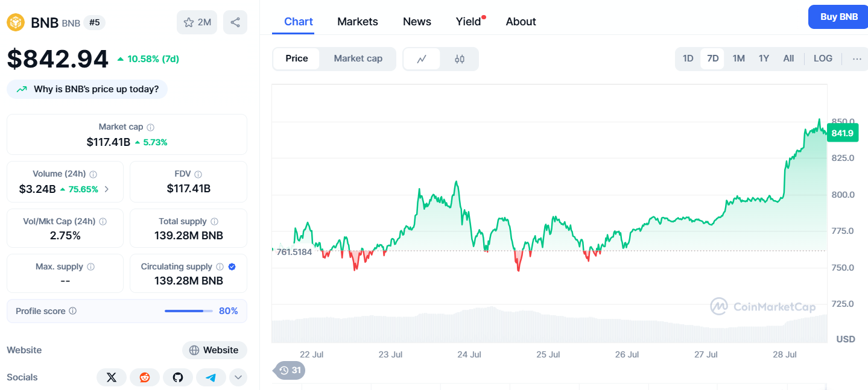
Task: Expand Volume (24h) details arrow
Action: 107,189
